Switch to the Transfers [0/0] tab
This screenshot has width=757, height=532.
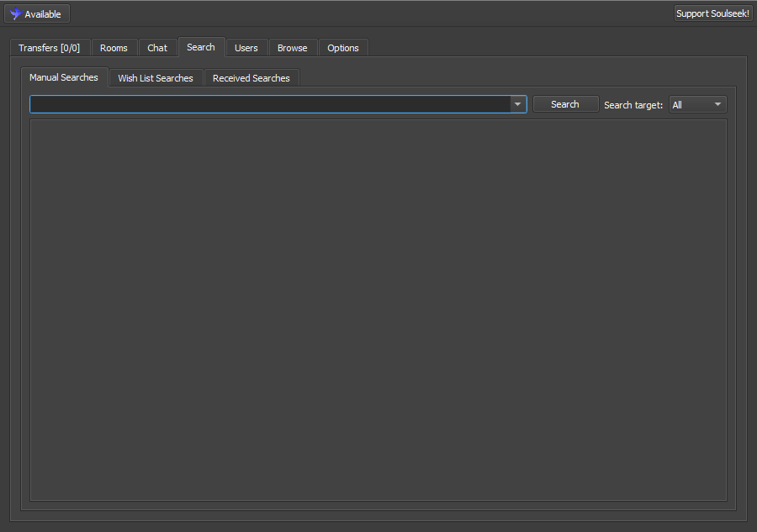tap(49, 48)
